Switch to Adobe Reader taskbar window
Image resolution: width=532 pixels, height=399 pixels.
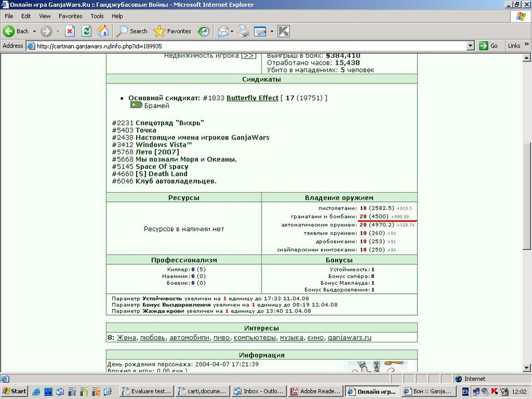(316, 391)
